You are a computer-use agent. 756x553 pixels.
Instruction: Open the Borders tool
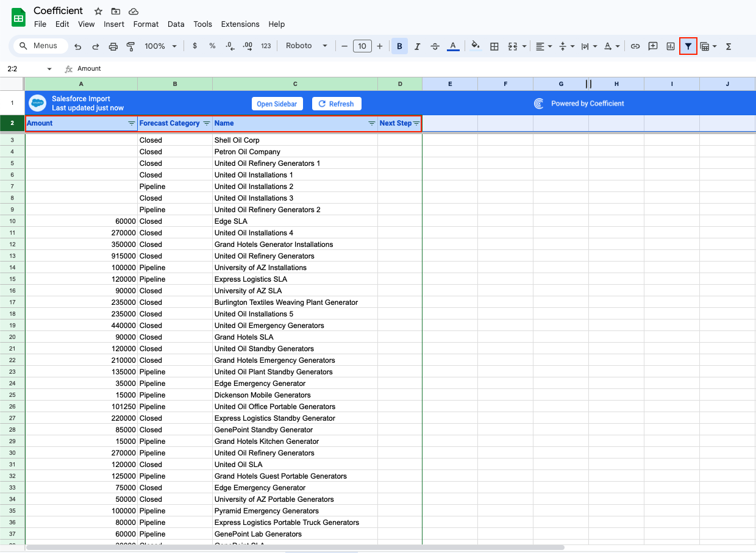[x=494, y=46]
